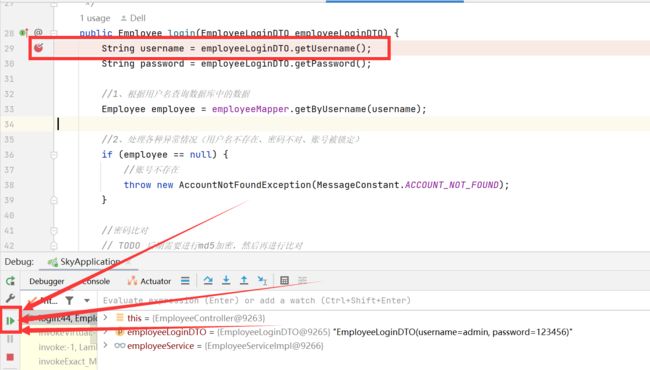Click 'getPassword' on line 30
Image resolution: width=650 pixels, height=370 pixels.
coord(325,63)
